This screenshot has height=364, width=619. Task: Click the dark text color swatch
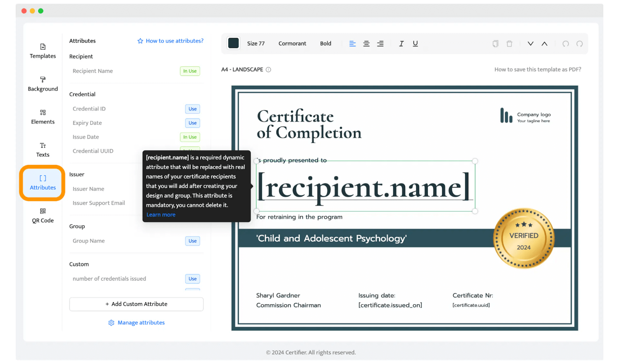click(233, 43)
